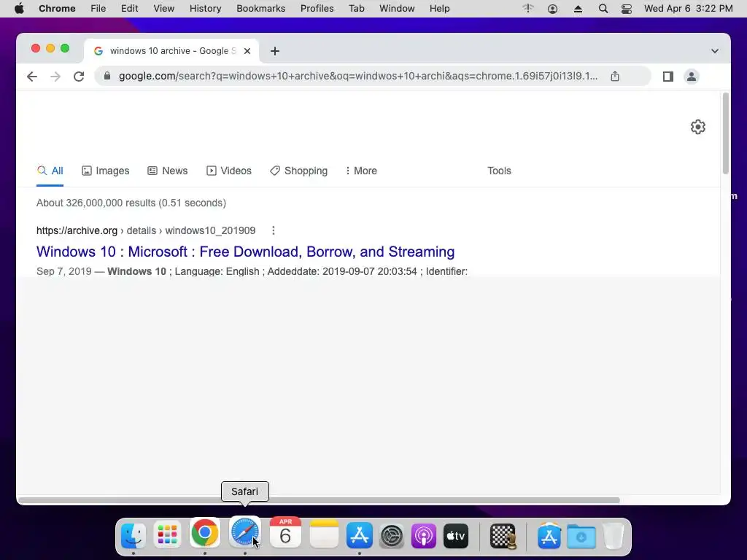
Task: Click the horizontal scrollbar thumb
Action: (318, 500)
